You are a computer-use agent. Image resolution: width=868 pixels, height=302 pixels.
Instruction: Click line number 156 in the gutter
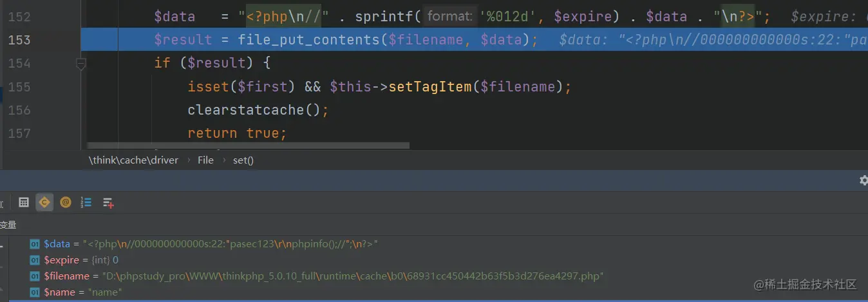[x=19, y=109]
